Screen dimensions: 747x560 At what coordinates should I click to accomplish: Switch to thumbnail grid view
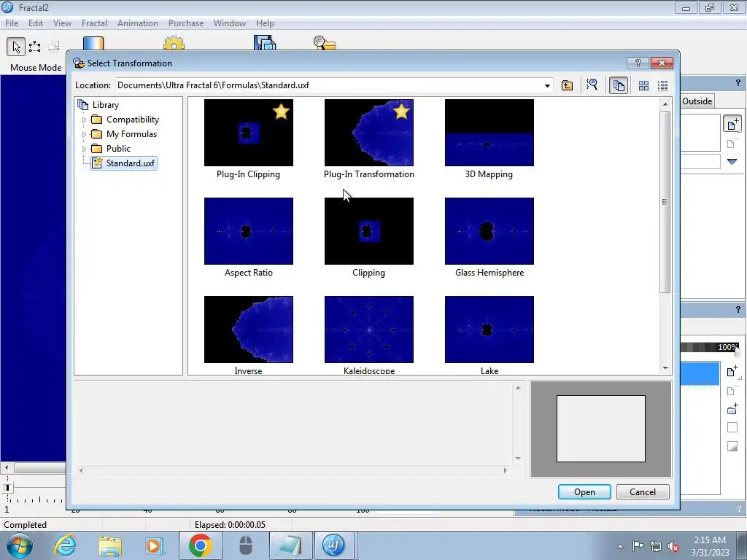643,86
